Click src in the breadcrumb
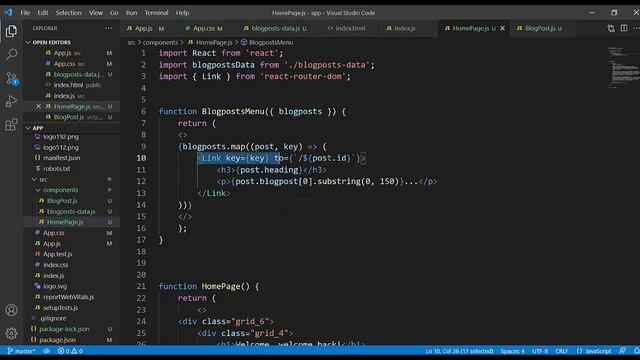This screenshot has width=640, height=360. click(131, 42)
